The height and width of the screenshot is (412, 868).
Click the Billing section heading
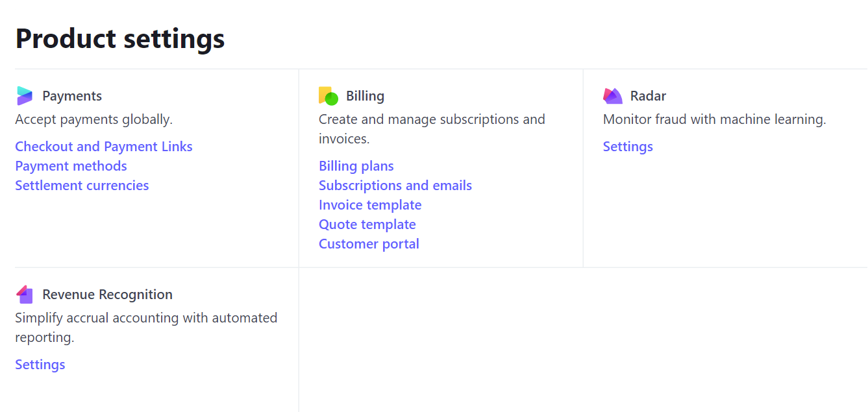tap(365, 96)
